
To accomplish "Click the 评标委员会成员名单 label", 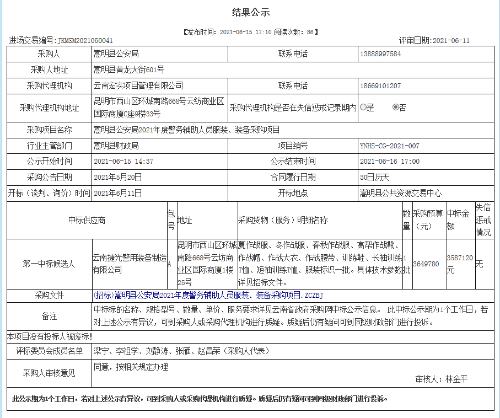I will tap(49, 351).
